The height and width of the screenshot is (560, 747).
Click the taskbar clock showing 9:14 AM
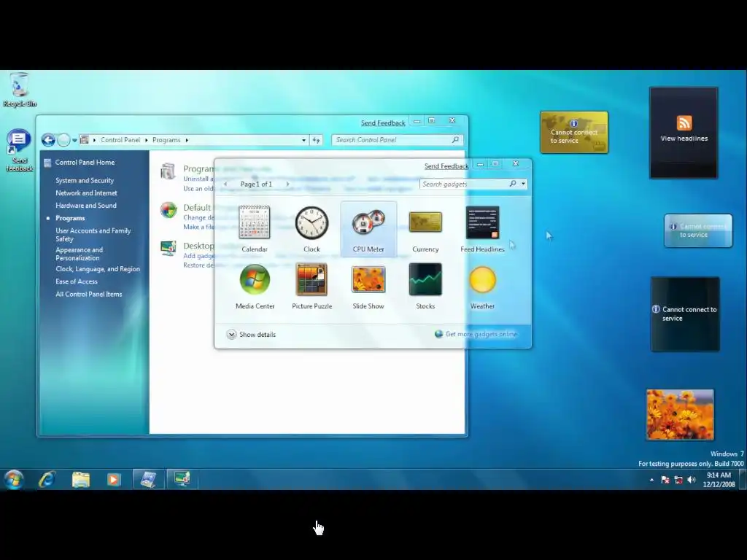point(719,480)
